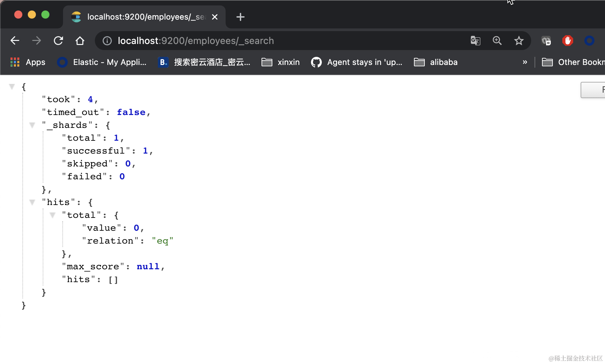Open the 搜索密云酒店 bookmark
The width and height of the screenshot is (605, 364).
pos(204,62)
